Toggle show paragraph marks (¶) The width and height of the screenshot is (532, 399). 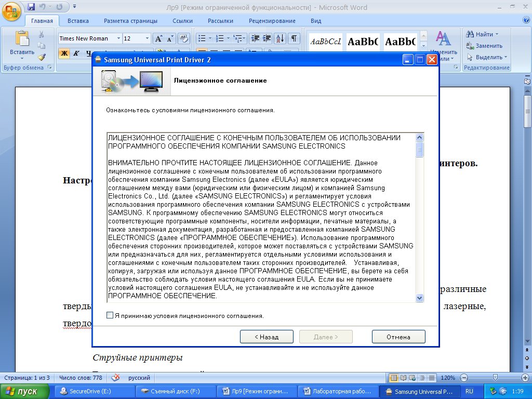coord(294,38)
